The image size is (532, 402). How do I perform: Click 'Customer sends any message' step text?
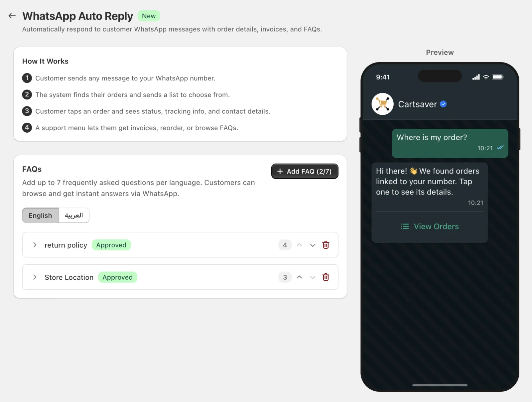[x=125, y=78]
